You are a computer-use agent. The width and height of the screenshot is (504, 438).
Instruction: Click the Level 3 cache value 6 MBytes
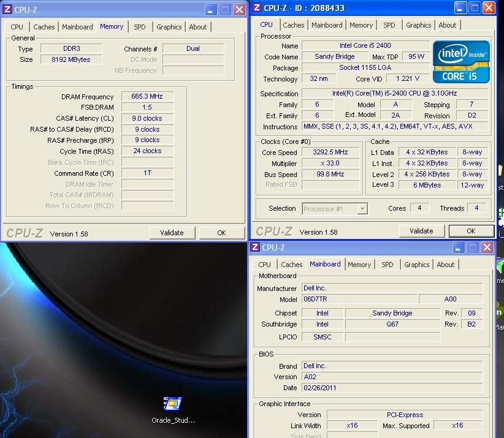pyautogui.click(x=427, y=185)
